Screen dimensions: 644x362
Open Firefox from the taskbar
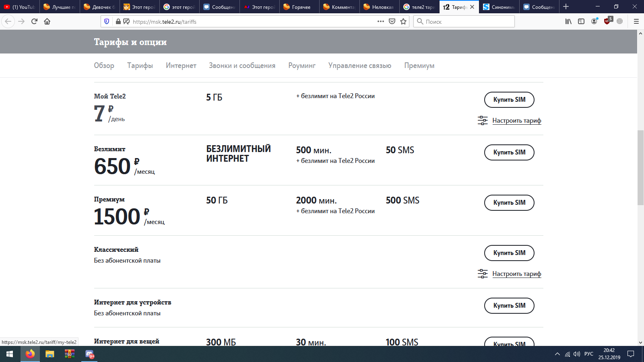click(x=30, y=354)
